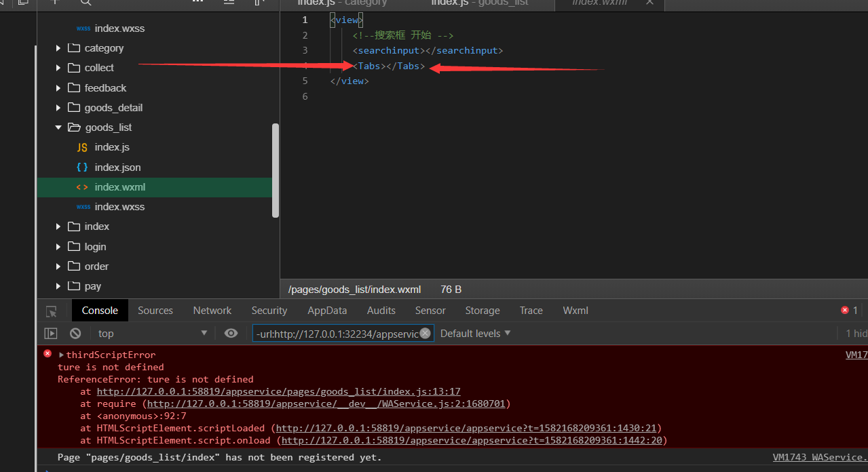The image size is (868, 472).
Task: Click the searchinput tag on line 3
Action: pos(428,51)
